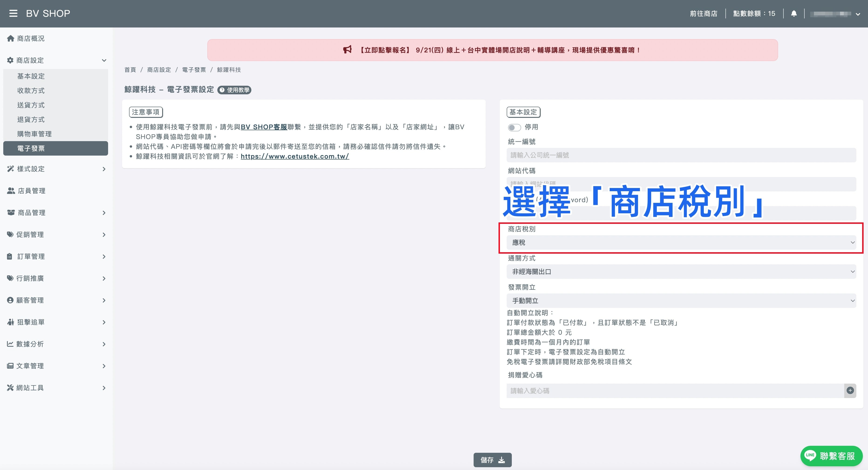Click the box icon for 商品管理
The width and height of the screenshot is (868, 470).
11,213
